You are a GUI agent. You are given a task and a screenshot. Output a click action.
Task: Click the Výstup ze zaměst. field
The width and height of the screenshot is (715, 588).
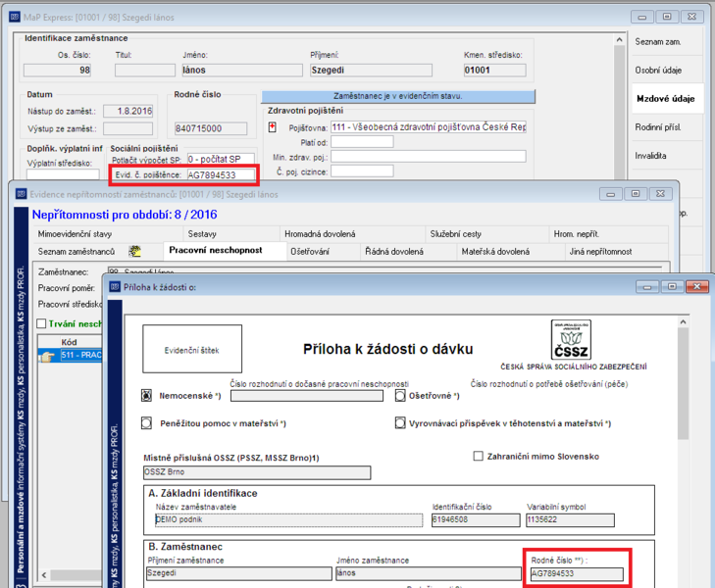coord(128,129)
